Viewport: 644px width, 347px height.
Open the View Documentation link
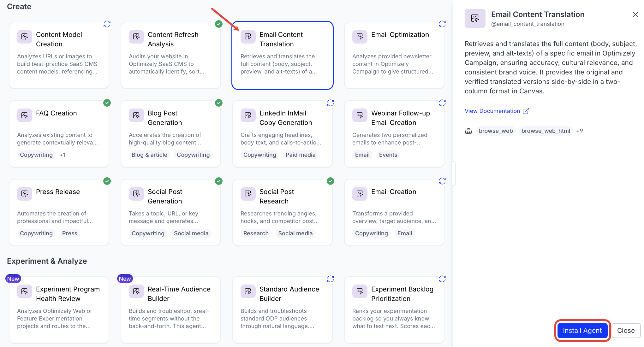(x=497, y=111)
